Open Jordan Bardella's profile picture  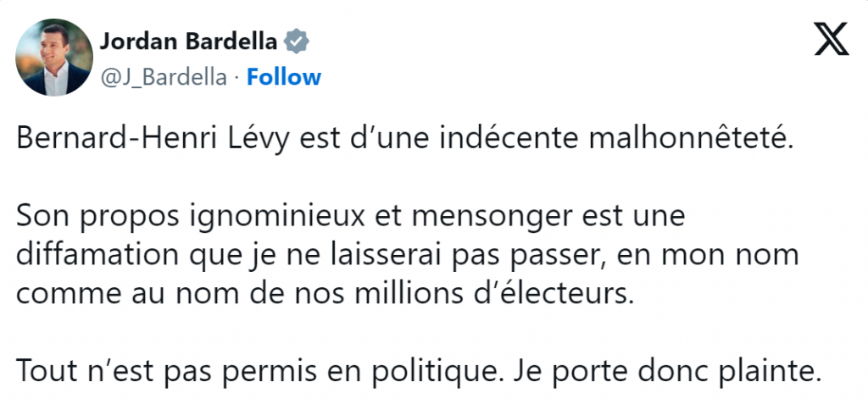pos(54,57)
